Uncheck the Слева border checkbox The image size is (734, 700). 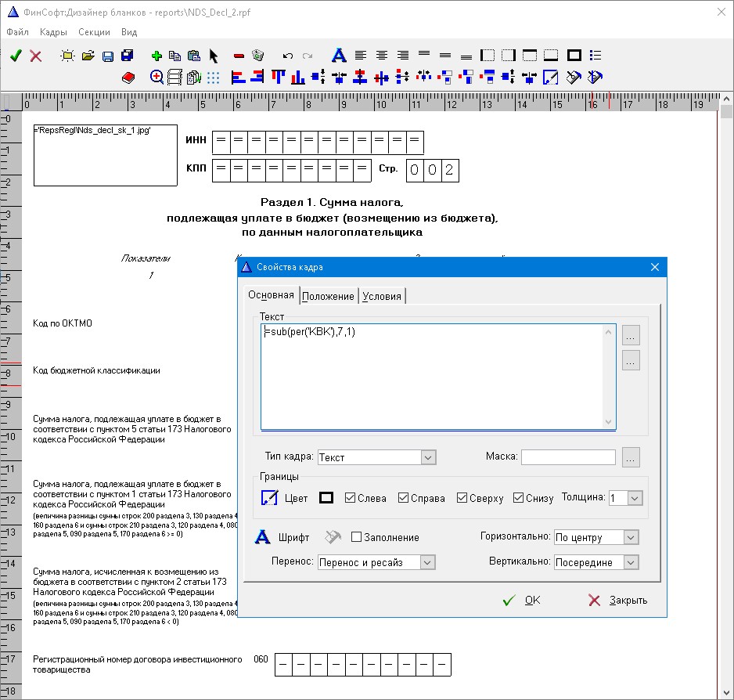pyautogui.click(x=351, y=498)
